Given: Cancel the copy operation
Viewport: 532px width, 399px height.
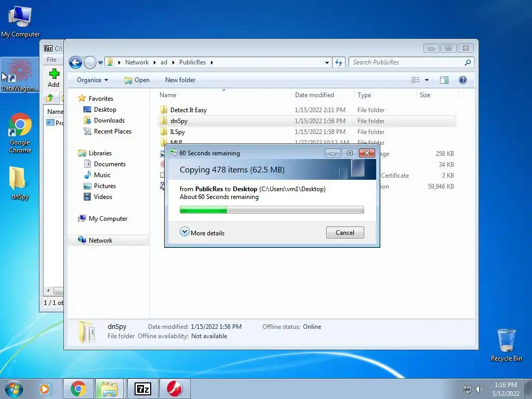Looking at the screenshot, I should click(345, 233).
